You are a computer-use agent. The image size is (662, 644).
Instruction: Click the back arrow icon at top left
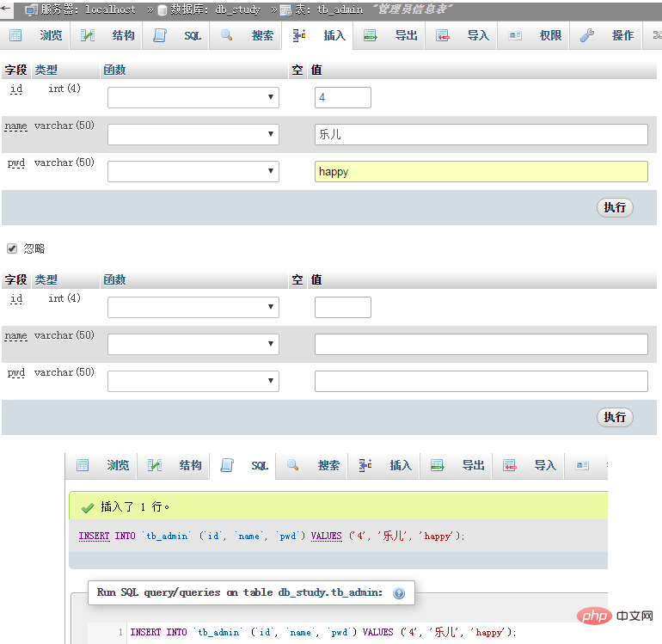(x=6, y=8)
